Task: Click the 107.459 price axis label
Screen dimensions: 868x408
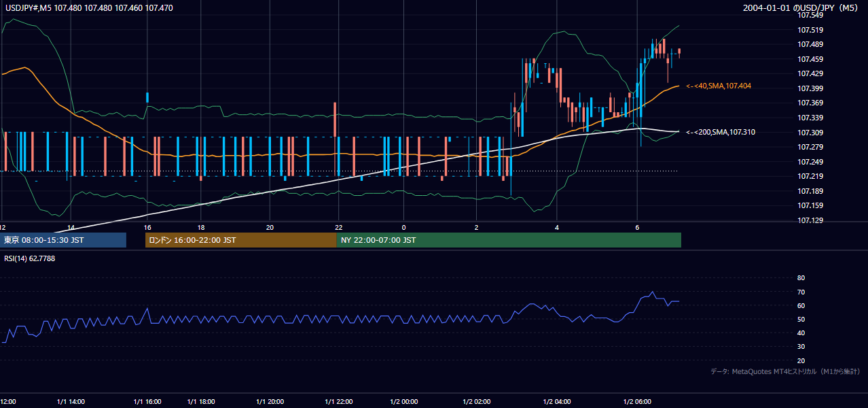Action: point(811,59)
